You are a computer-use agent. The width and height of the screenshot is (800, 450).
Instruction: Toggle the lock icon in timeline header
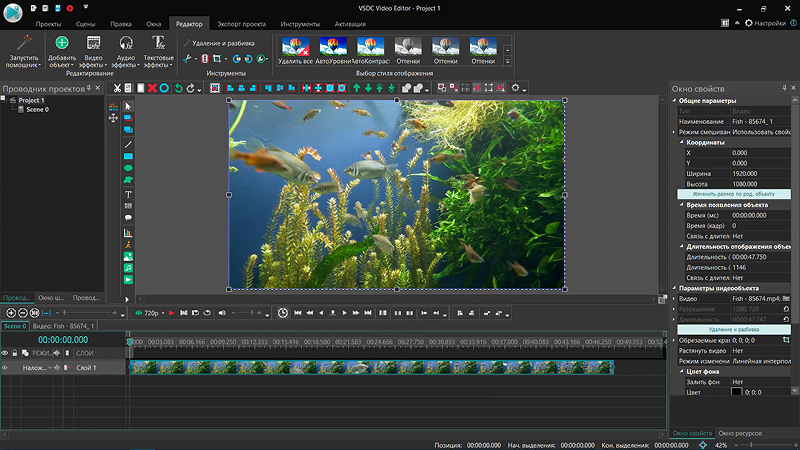15,353
